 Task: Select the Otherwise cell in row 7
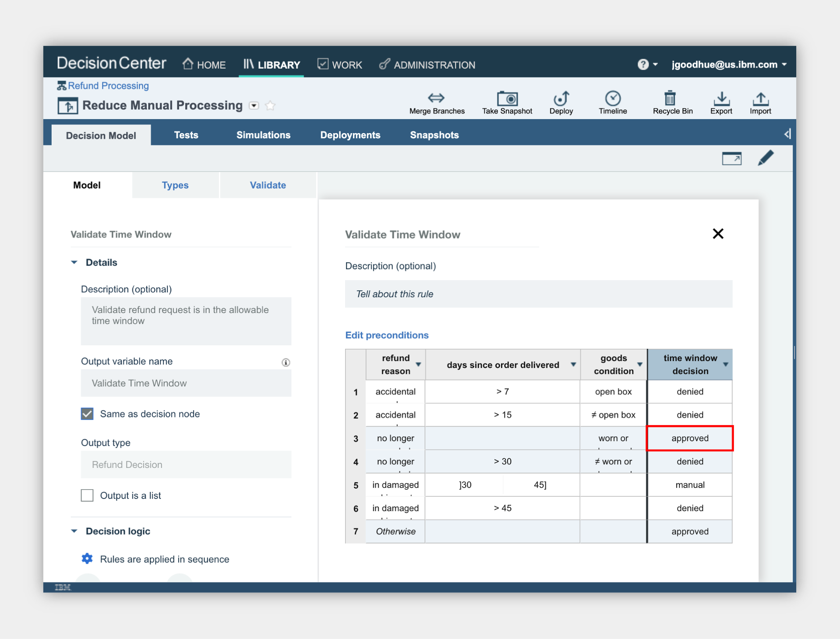coord(395,531)
